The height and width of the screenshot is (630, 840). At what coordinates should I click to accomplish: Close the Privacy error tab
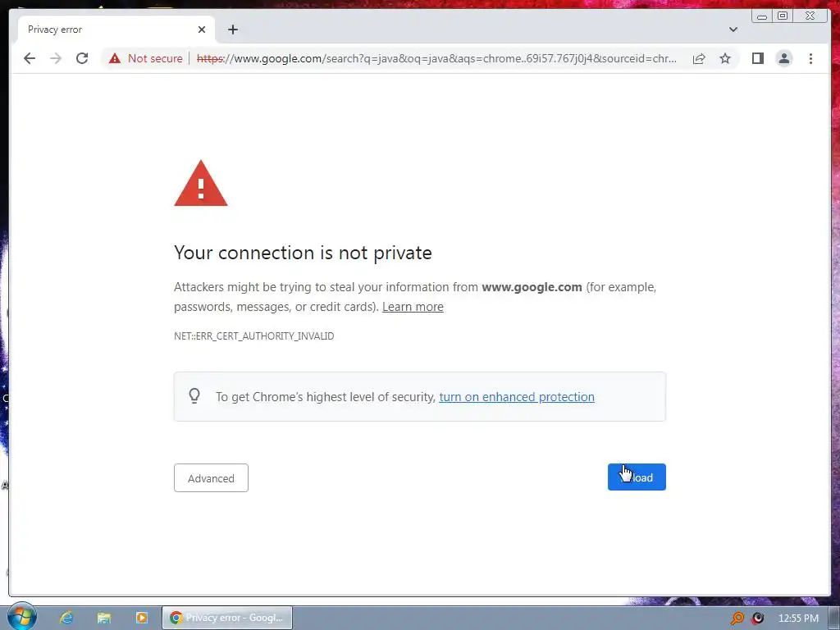(x=202, y=30)
